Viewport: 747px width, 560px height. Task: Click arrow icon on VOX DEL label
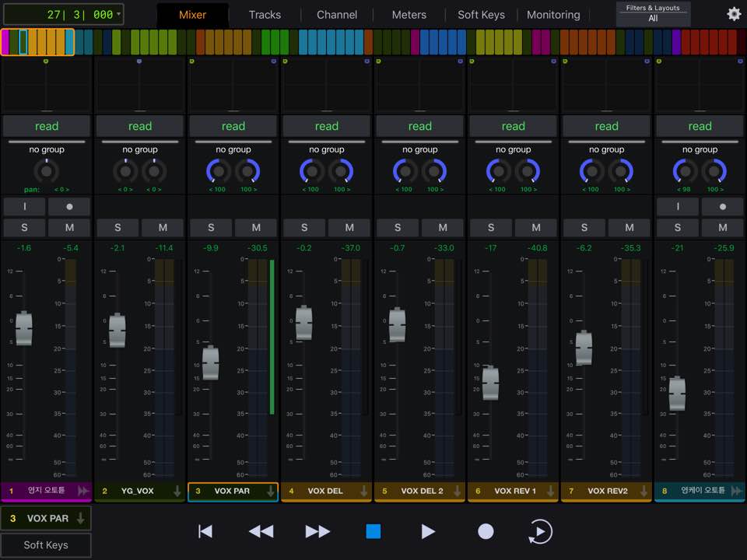click(363, 491)
